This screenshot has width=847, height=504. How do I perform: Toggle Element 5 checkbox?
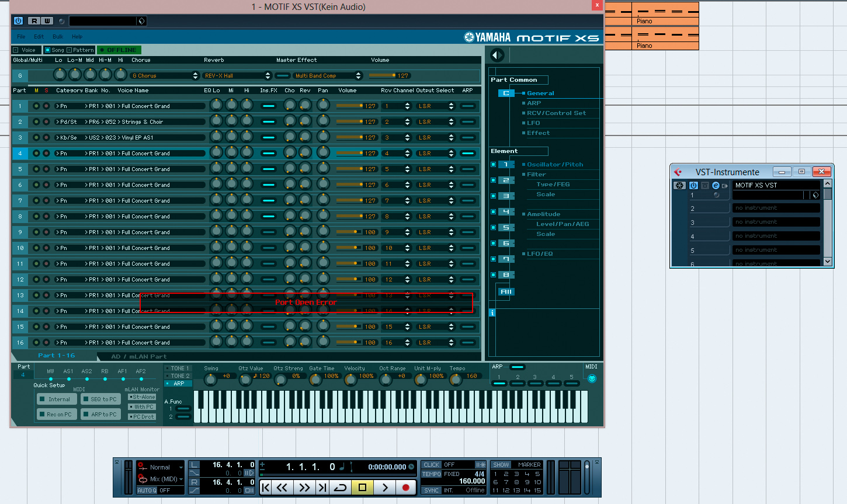pyautogui.click(x=493, y=228)
